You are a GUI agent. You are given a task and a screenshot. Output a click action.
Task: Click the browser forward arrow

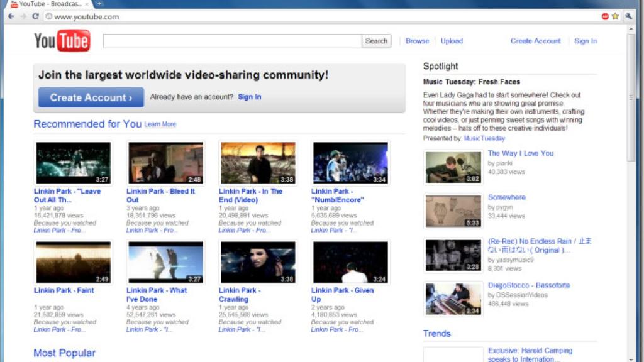coord(23,16)
